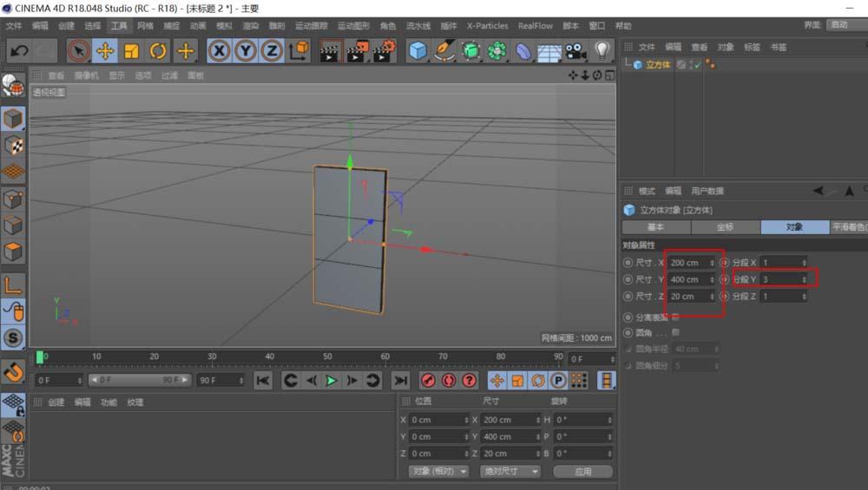The height and width of the screenshot is (490, 868).
Task: Add a cube primitive from toolbar
Action: pos(418,51)
